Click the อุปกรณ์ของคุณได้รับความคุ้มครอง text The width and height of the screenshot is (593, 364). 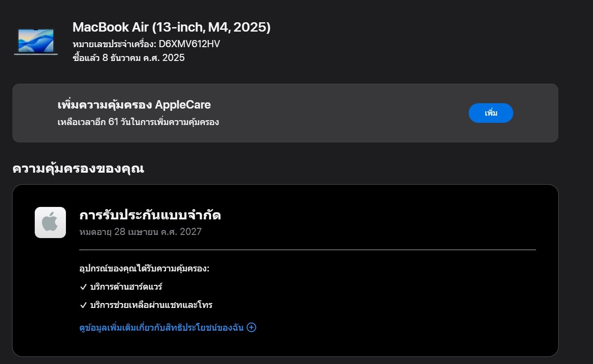[144, 269]
